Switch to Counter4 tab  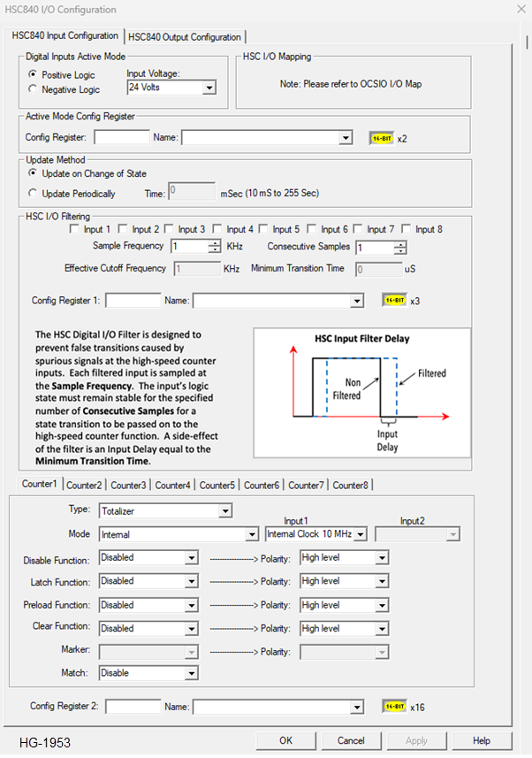click(172, 485)
